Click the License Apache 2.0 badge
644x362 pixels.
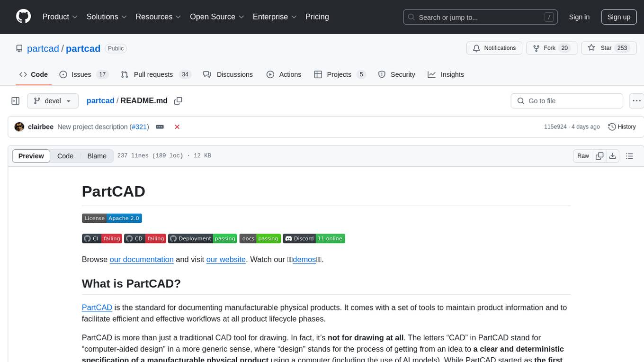coord(112,218)
